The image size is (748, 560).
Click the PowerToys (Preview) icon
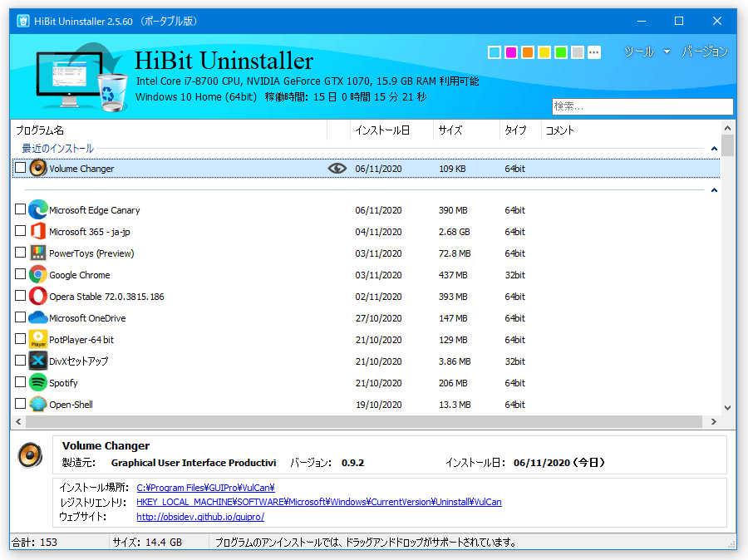tap(38, 253)
